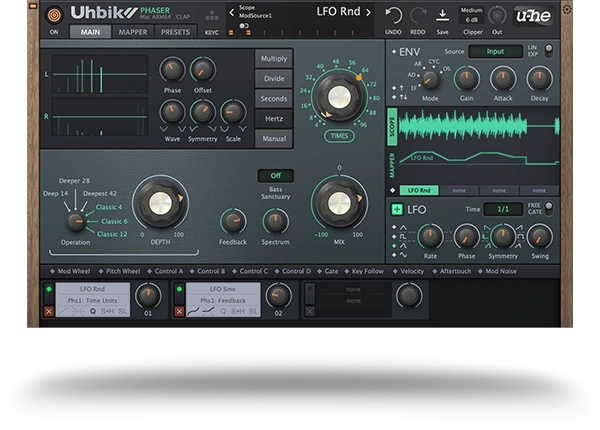Flip the FREE/GATE LFO switch
Screen dimensions: 600x430
click(x=546, y=209)
